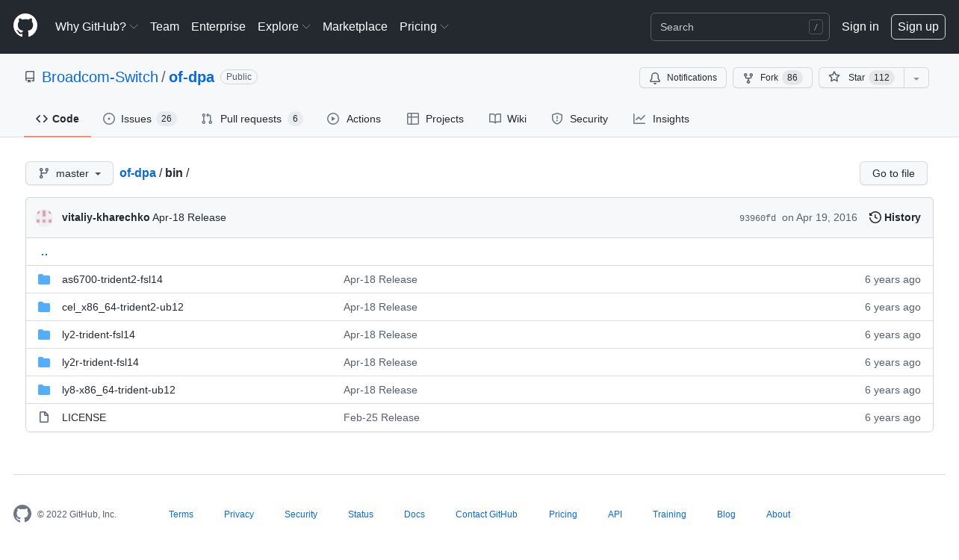Focus the Search input field

[739, 27]
